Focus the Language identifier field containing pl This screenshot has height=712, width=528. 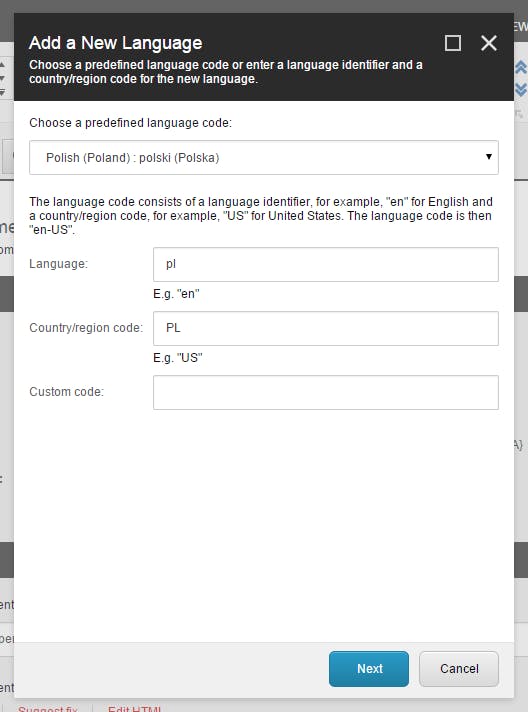click(x=326, y=264)
